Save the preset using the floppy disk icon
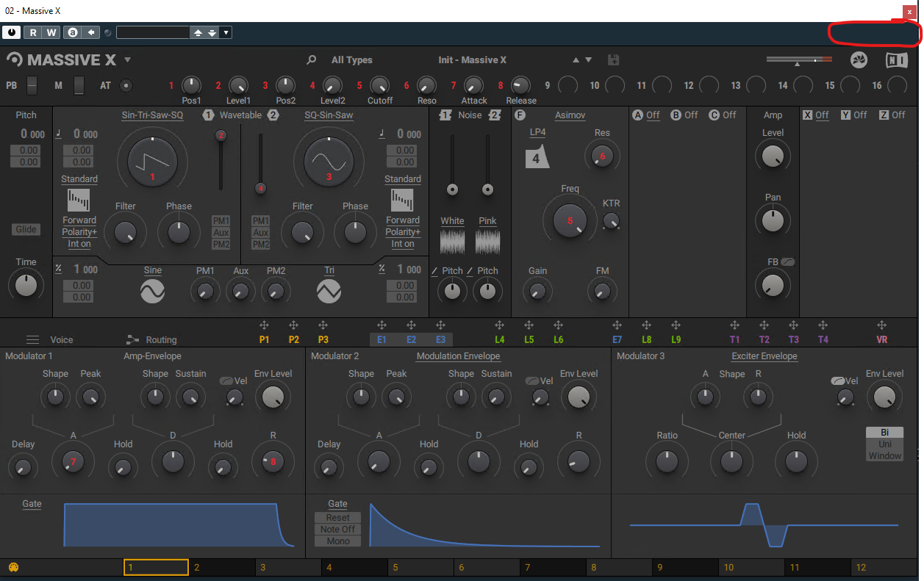924x581 pixels. (614, 60)
